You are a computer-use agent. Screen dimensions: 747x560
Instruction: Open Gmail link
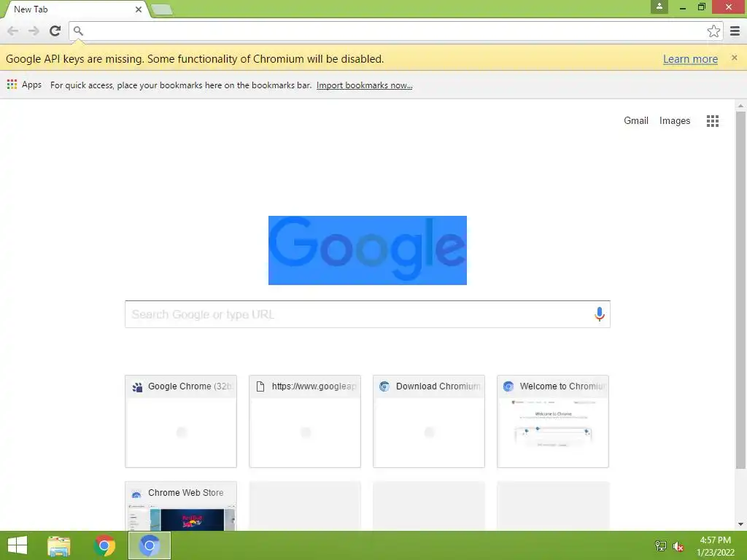click(636, 121)
